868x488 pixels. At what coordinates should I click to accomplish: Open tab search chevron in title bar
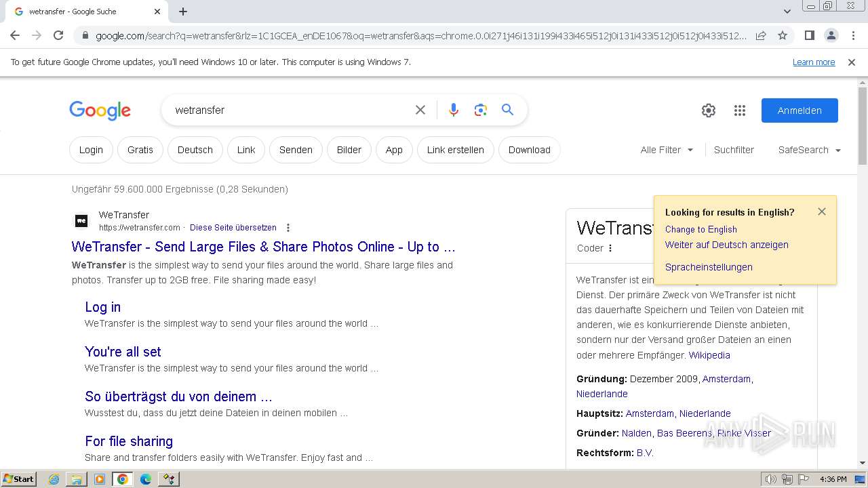(787, 12)
